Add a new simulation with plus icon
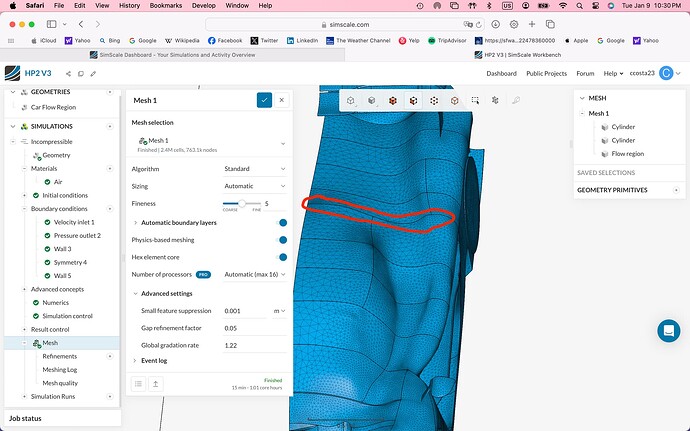 (x=109, y=127)
